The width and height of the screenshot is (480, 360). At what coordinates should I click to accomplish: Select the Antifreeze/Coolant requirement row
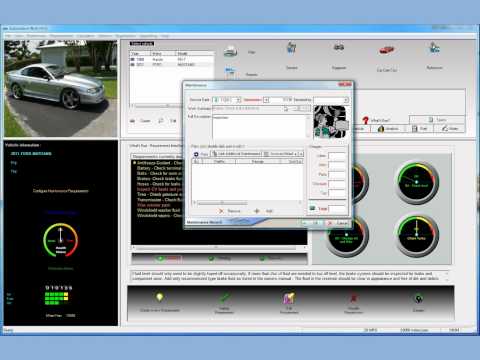(x=158, y=163)
